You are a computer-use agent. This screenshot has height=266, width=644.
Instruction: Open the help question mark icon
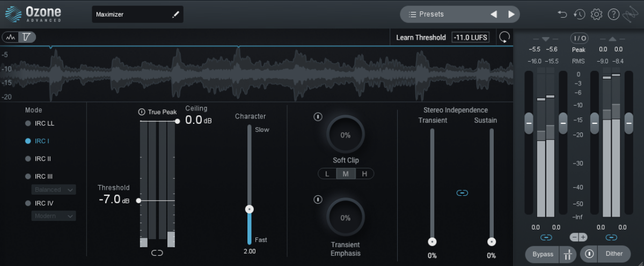(x=613, y=14)
